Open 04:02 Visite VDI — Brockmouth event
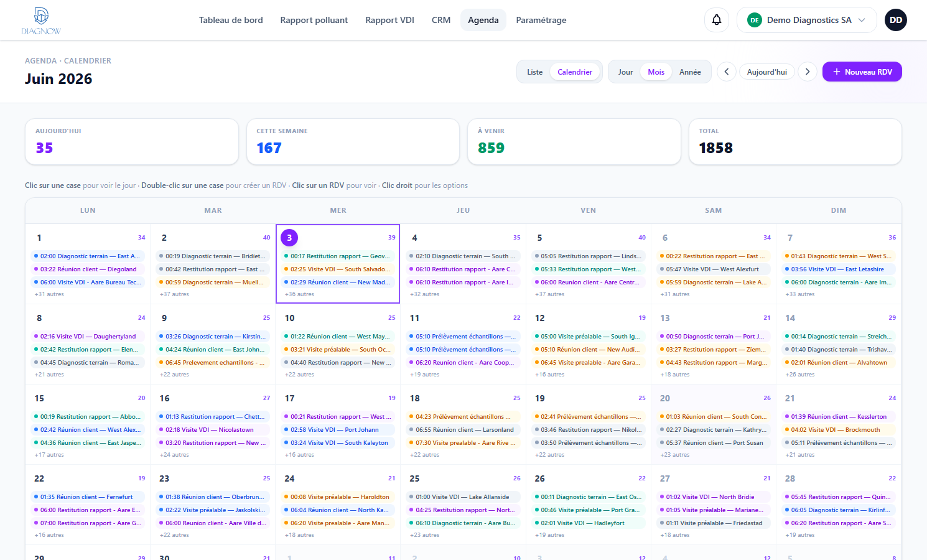The image size is (927, 560). (839, 429)
